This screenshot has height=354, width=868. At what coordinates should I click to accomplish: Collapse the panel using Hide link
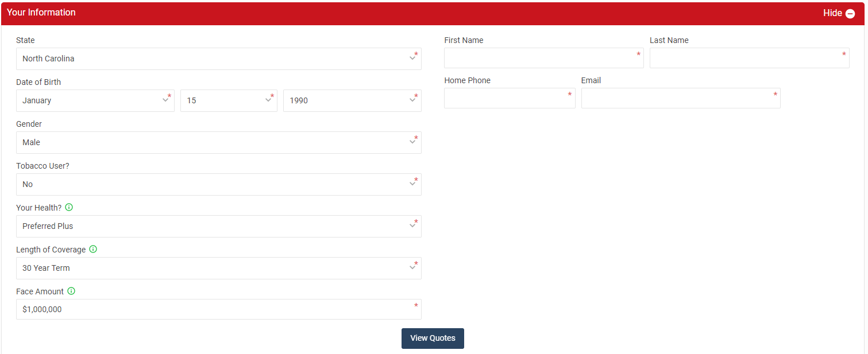(832, 13)
